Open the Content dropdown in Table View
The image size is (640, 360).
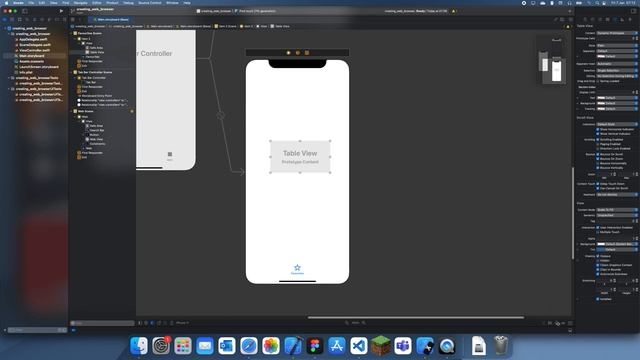(617, 33)
